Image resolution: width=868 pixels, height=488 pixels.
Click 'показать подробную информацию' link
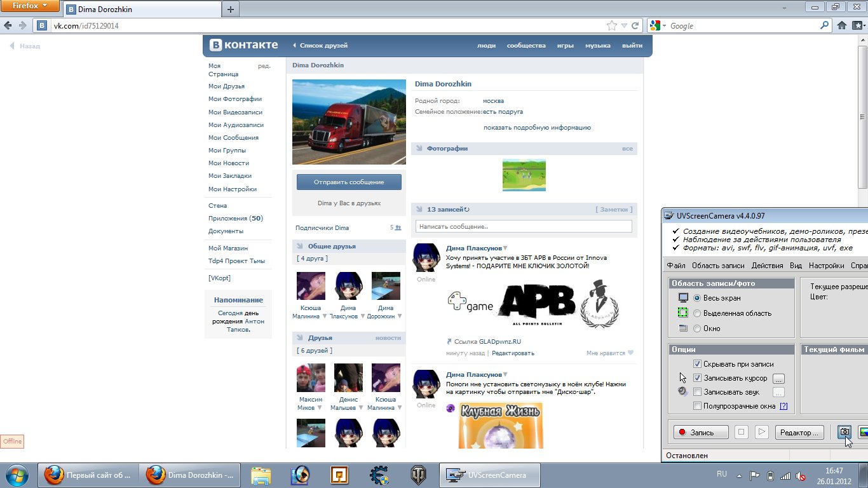[x=537, y=128]
